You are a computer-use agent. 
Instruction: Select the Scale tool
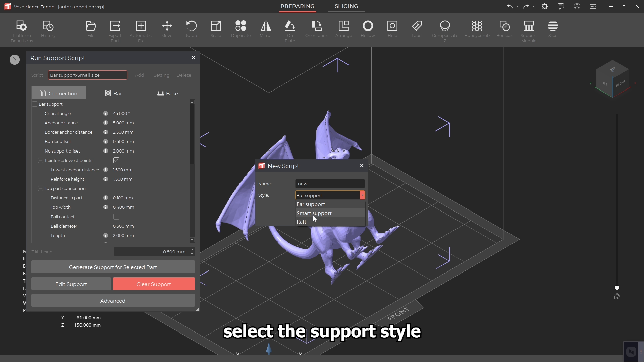click(x=216, y=29)
